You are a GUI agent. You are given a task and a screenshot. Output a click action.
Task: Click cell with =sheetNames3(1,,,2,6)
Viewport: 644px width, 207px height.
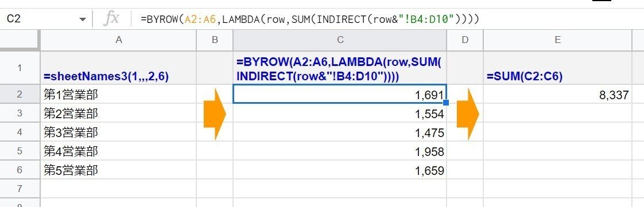(118, 68)
